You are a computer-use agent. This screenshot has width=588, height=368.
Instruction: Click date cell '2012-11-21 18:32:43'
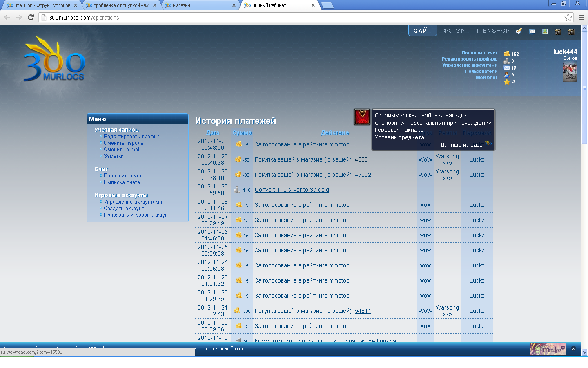213,311
